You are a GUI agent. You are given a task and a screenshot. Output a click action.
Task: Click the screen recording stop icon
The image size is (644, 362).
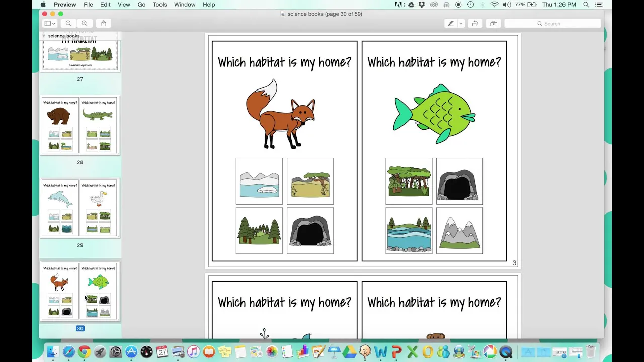point(458,4)
